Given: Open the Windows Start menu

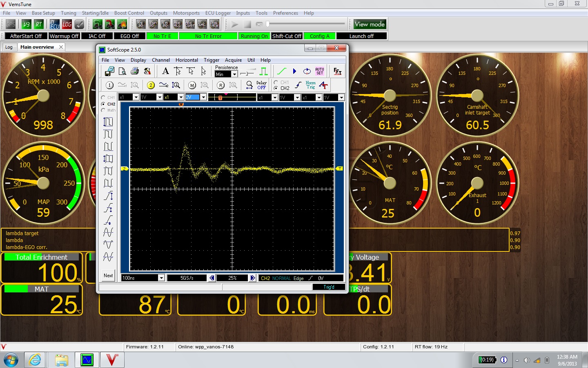Looking at the screenshot, I should point(11,360).
